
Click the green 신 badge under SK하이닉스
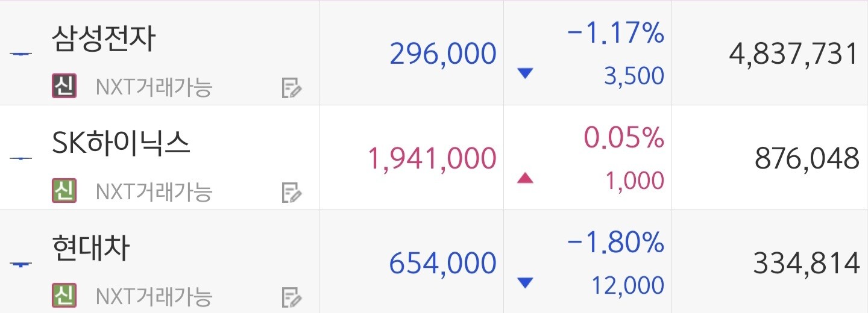[x=64, y=191]
